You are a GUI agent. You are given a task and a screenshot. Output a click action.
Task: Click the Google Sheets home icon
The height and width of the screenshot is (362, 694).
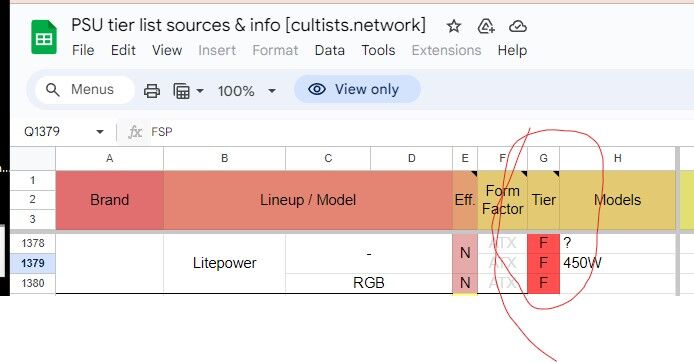[x=44, y=38]
